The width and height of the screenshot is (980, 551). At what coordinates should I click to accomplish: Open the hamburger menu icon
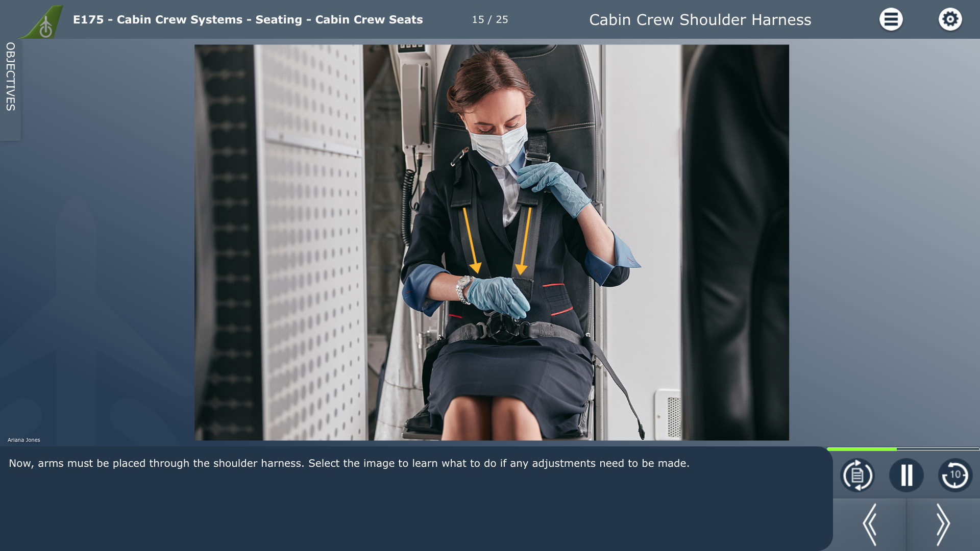coord(891,19)
